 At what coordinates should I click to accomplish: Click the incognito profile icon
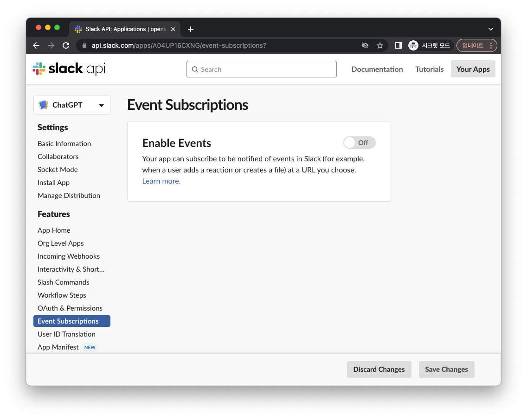(413, 45)
